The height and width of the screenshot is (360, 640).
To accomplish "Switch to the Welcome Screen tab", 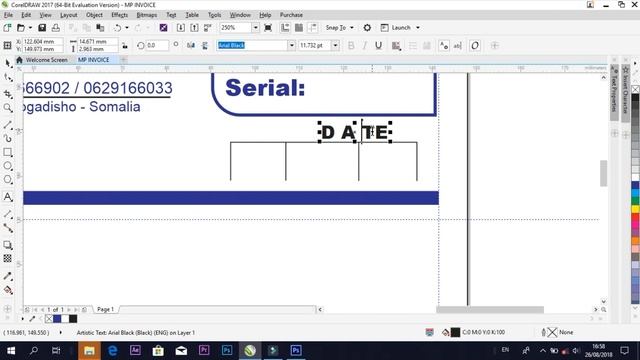I will 46,60.
